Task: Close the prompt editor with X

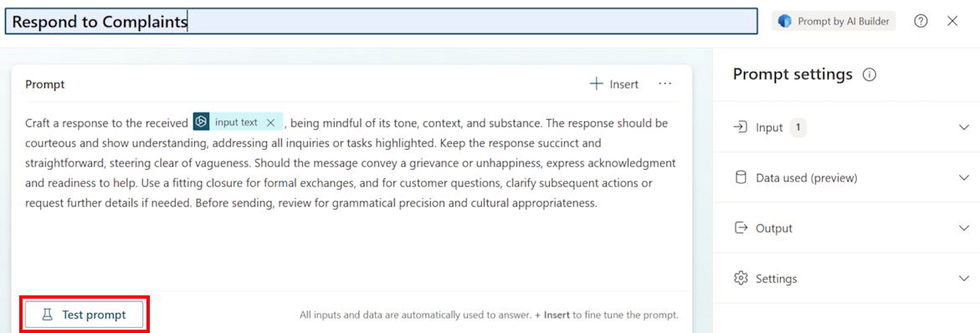Action: point(952,21)
